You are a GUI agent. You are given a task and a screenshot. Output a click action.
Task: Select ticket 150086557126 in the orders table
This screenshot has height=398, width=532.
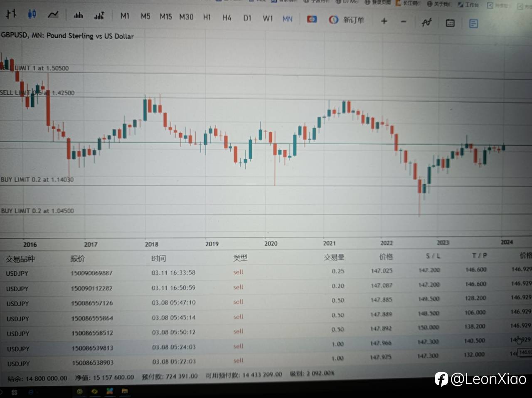pyautogui.click(x=92, y=303)
